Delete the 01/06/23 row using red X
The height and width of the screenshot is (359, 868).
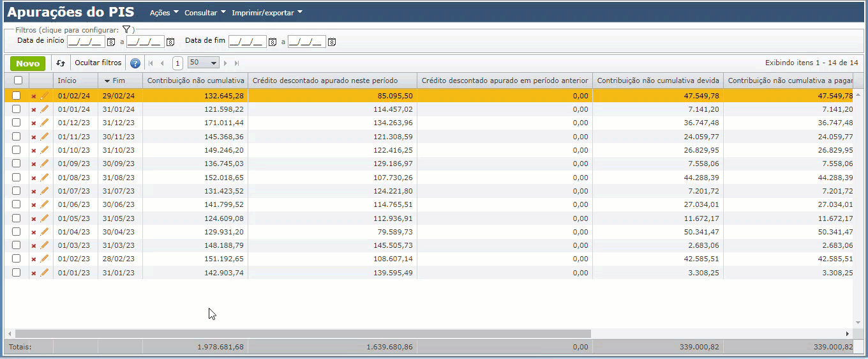click(34, 204)
